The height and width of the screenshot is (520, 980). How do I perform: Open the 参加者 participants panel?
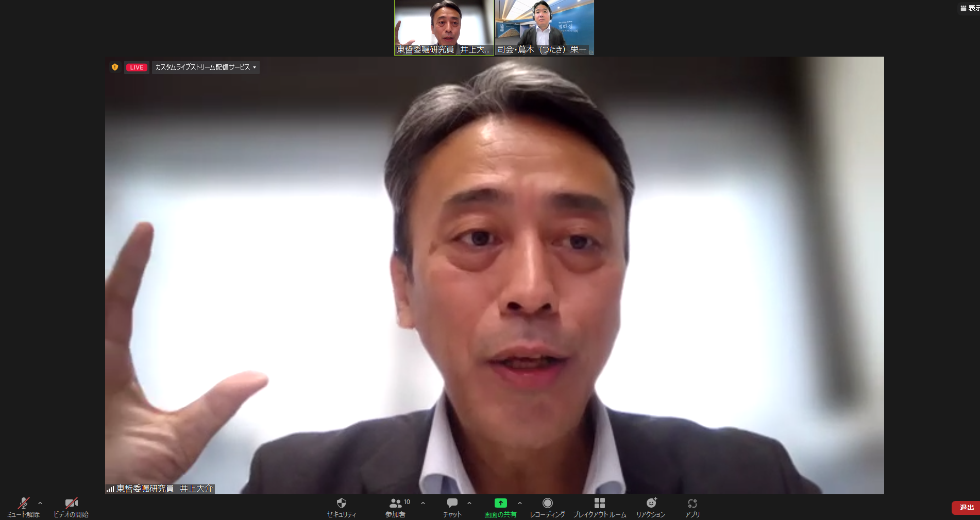tap(396, 507)
